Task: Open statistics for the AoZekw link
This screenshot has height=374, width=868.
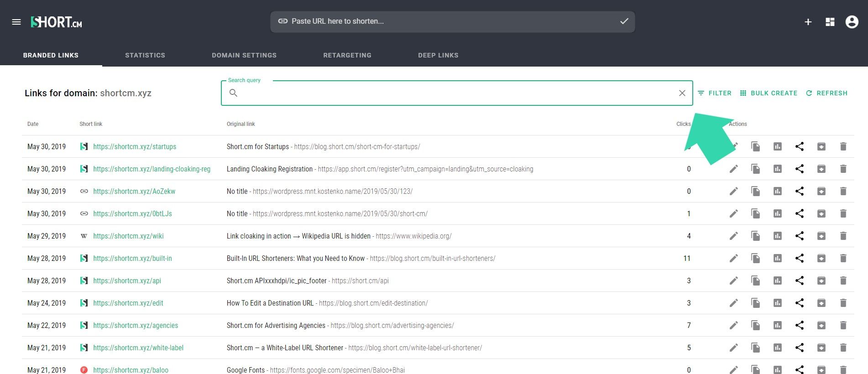Action: [778, 191]
